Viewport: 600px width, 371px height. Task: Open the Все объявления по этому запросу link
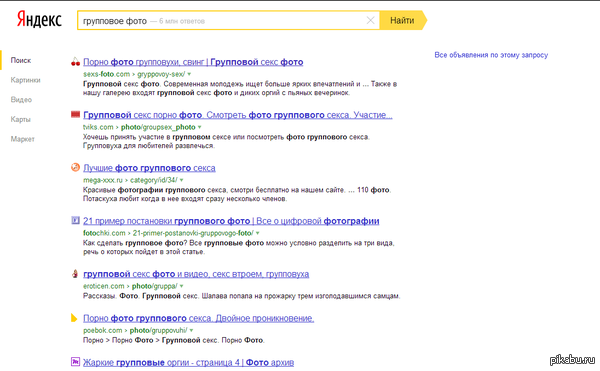(491, 55)
